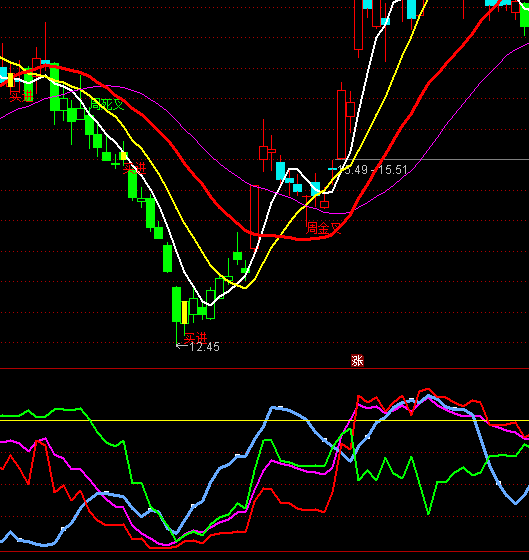Select the 买进 signal at the chart's left edge
The image size is (529, 560).
pyautogui.click(x=21, y=96)
